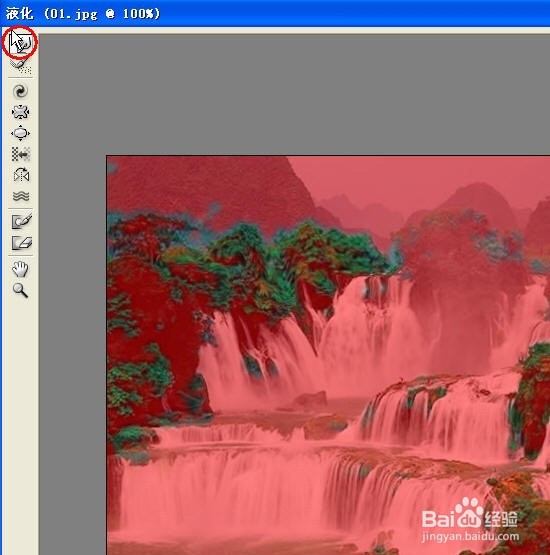Select the Push Left tool
This screenshot has height=555, width=550.
click(x=21, y=154)
